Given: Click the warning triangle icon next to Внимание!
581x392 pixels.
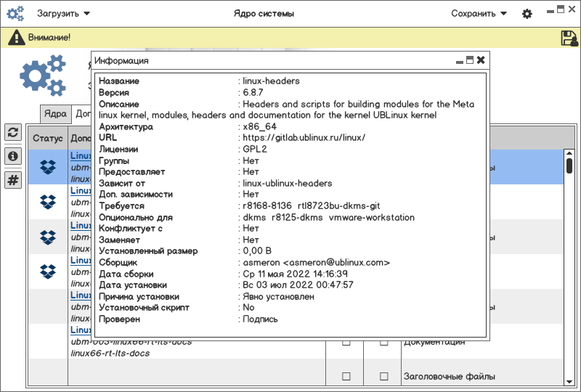Looking at the screenshot, I should pos(16,38).
